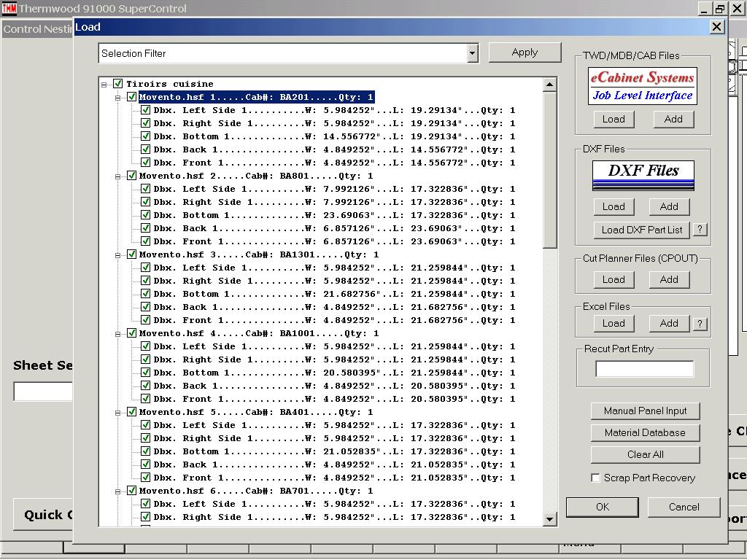Collapse the Movento.hsf 1 tree node

pyautogui.click(x=118, y=97)
